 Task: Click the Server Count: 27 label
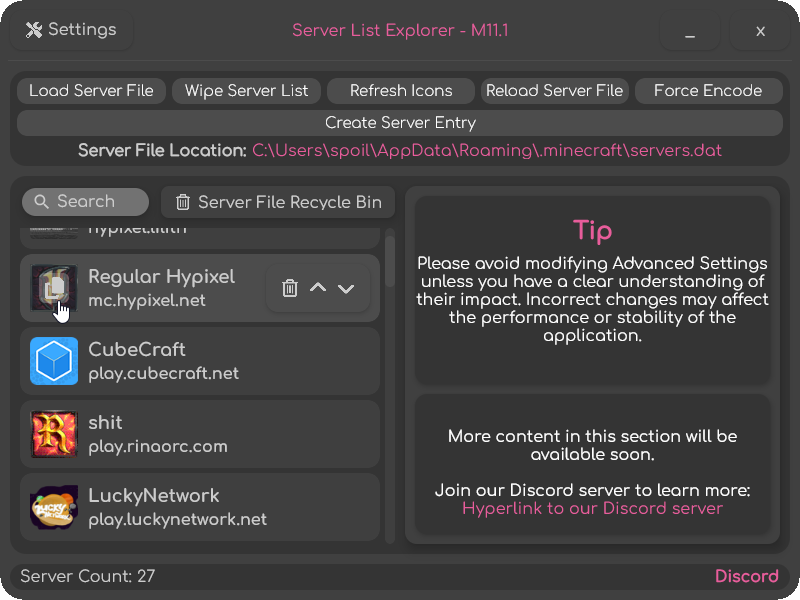pyautogui.click(x=88, y=576)
